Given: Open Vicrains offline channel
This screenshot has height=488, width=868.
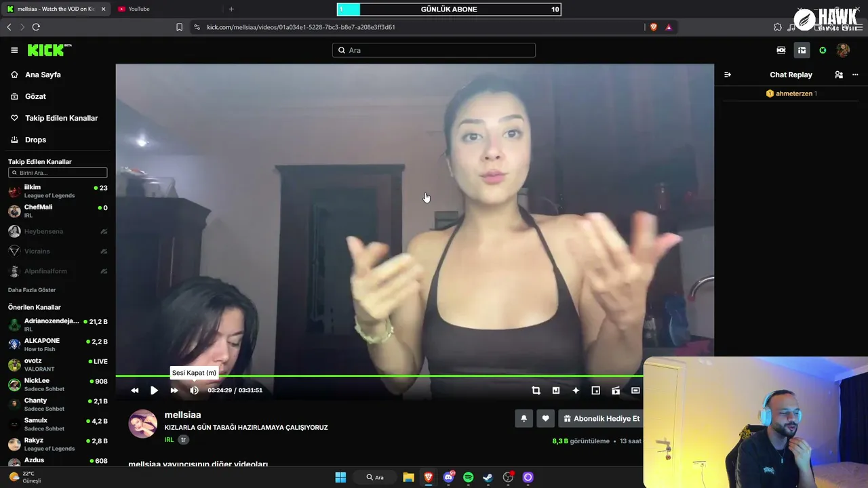Looking at the screenshot, I should tap(58, 251).
